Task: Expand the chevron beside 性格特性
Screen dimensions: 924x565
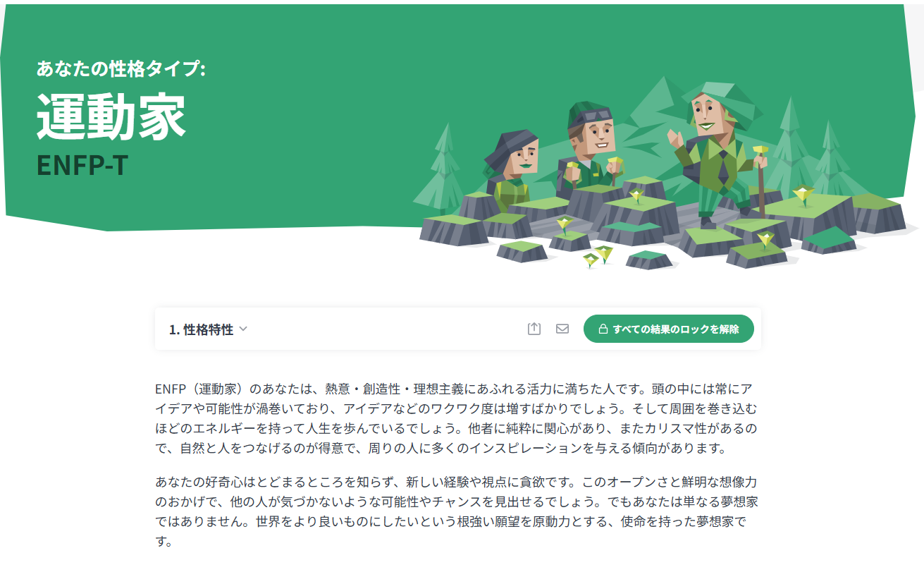Action: click(x=243, y=329)
